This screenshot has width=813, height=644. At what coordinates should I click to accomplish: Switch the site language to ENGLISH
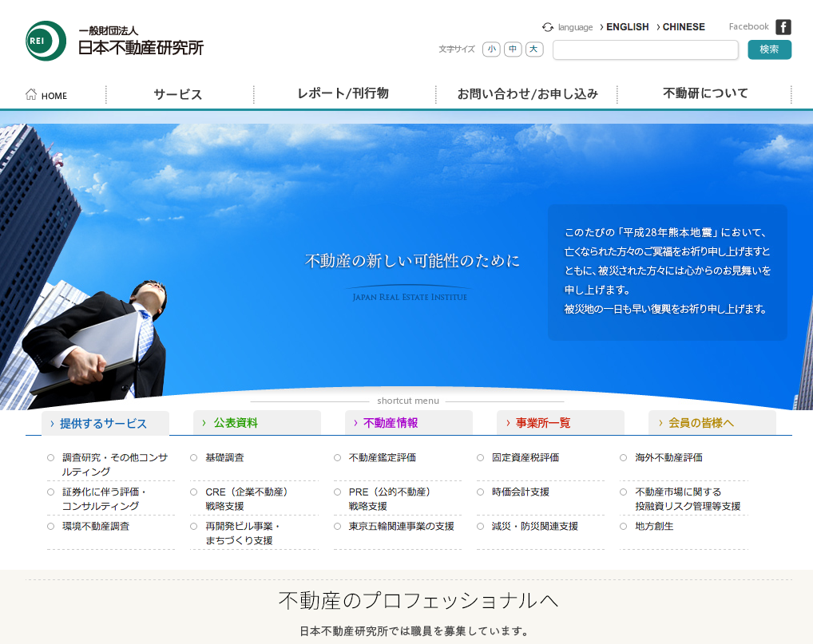click(627, 26)
